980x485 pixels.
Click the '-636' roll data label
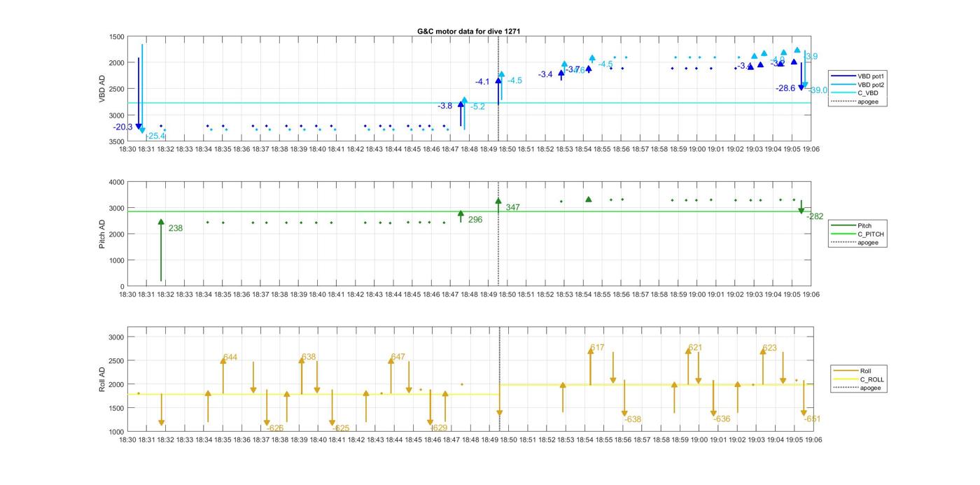pyautogui.click(x=722, y=419)
